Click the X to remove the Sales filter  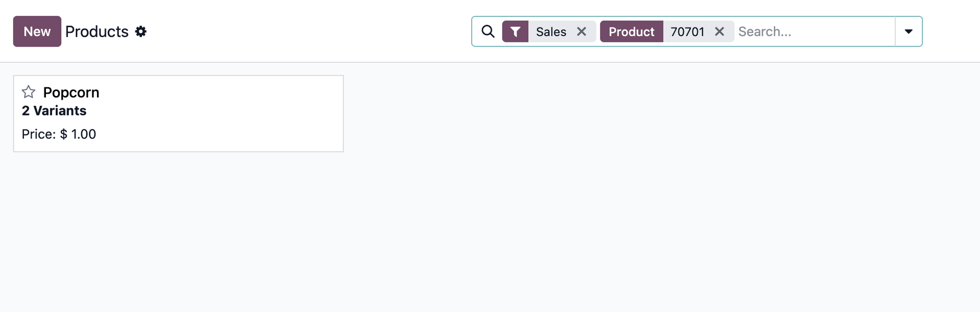tap(581, 31)
